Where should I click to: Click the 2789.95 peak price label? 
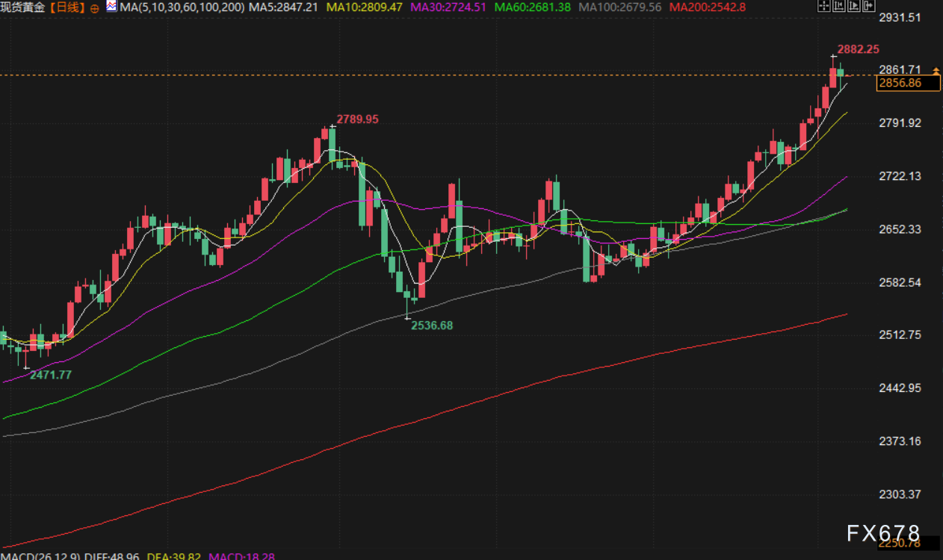click(357, 119)
